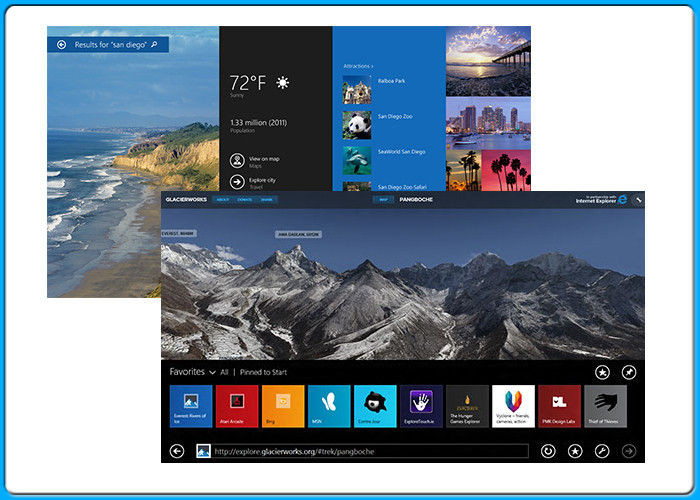This screenshot has height=500, width=700.
Task: Filter to Pinned to Start
Action: coord(263,372)
